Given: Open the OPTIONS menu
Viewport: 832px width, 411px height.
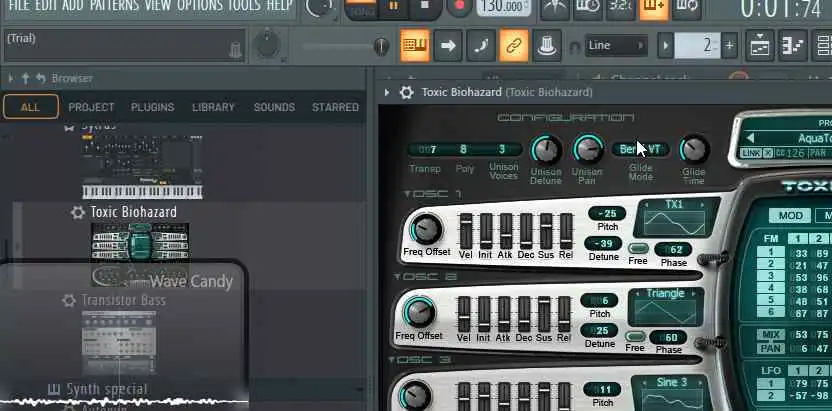Looking at the screenshot, I should pyautogui.click(x=200, y=5).
